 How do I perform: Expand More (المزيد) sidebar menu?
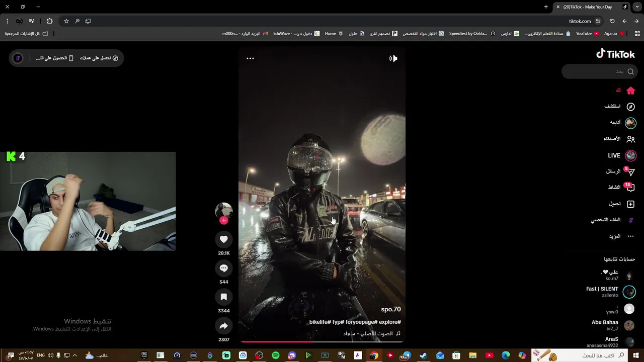tap(622, 236)
